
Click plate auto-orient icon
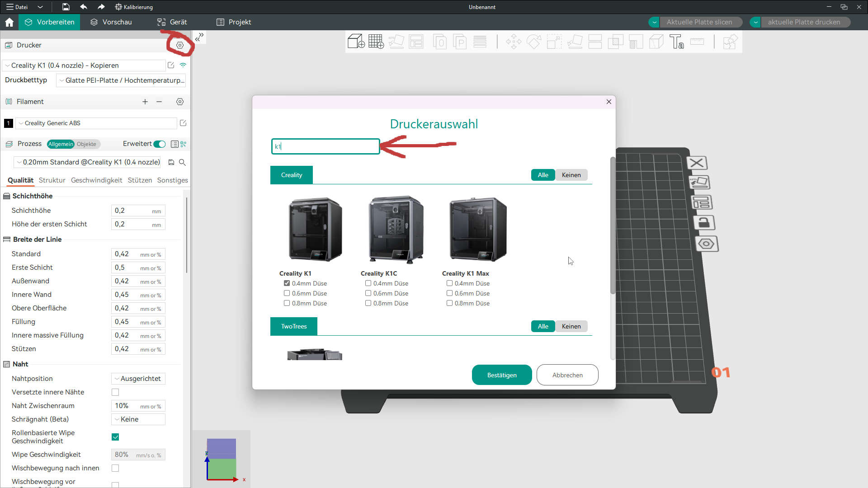pos(699,183)
